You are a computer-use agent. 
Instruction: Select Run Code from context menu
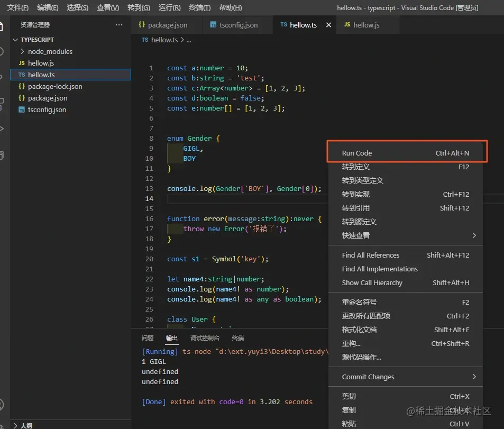click(357, 153)
